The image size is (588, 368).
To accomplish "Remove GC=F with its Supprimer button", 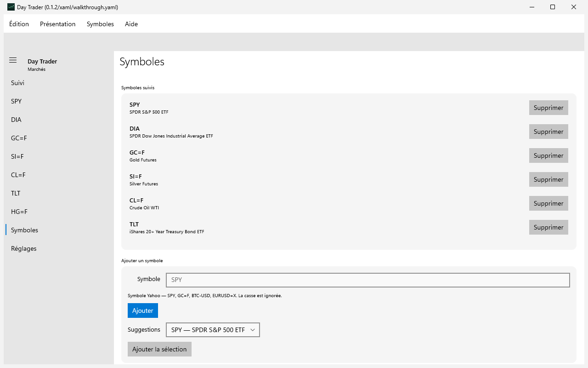I will point(548,155).
